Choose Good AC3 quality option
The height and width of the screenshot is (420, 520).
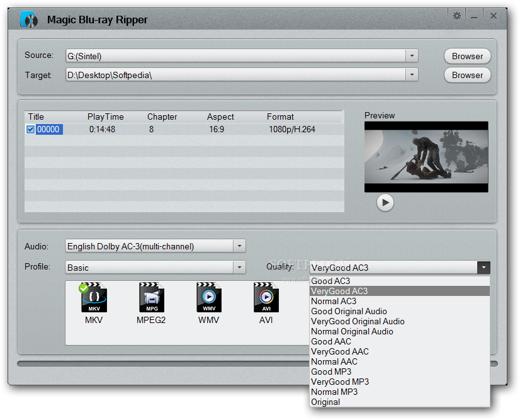400,281
